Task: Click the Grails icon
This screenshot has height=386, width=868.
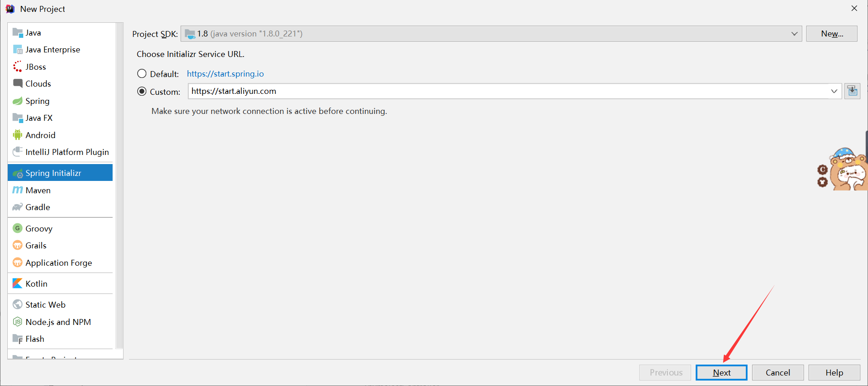Action: coord(18,245)
